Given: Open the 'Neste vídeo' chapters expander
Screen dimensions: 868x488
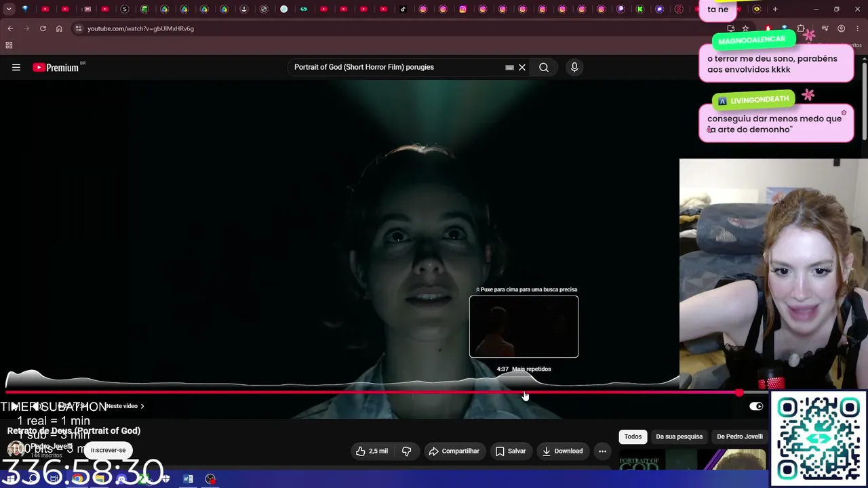Looking at the screenshot, I should click(125, 406).
